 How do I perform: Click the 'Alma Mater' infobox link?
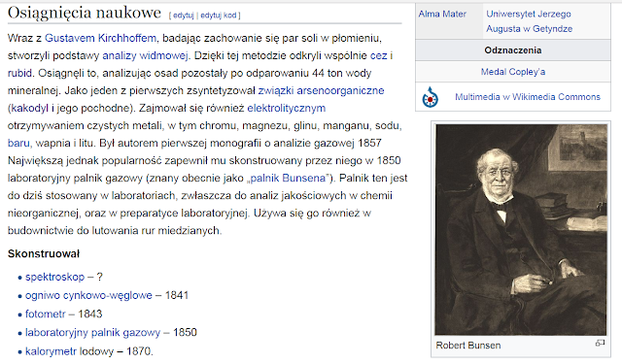tap(442, 14)
